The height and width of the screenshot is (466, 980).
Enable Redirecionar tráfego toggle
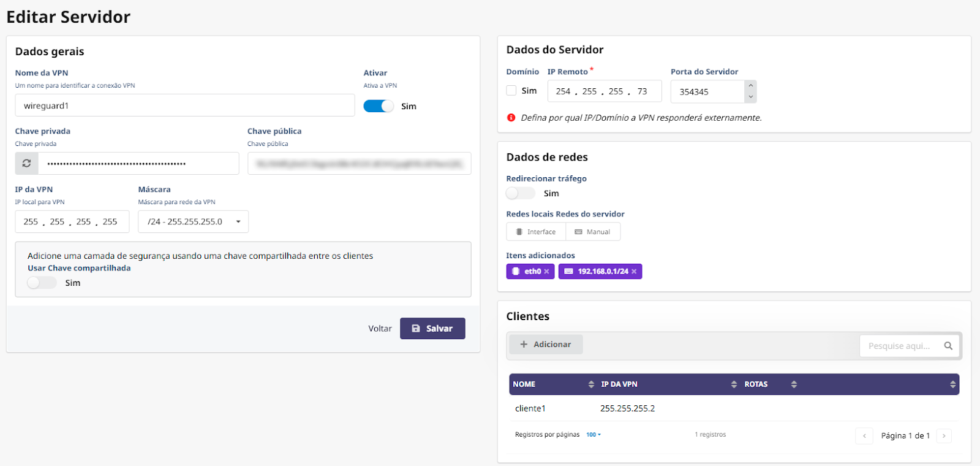coord(520,193)
